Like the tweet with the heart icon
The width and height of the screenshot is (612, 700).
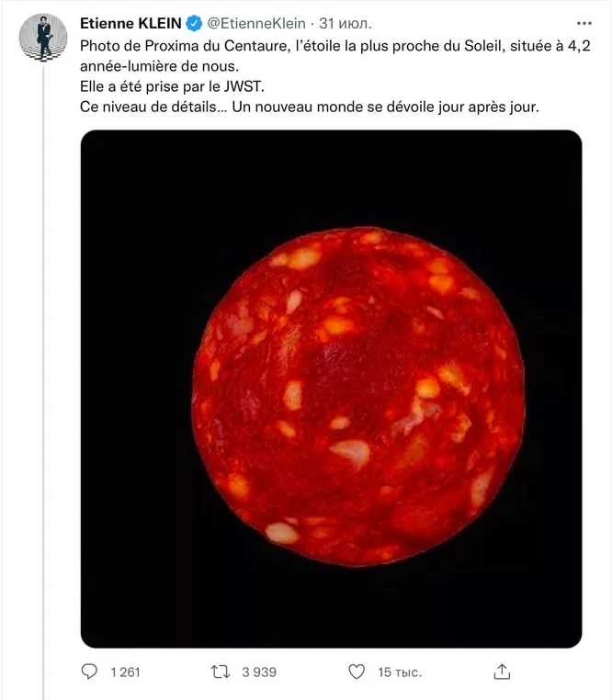357,672
